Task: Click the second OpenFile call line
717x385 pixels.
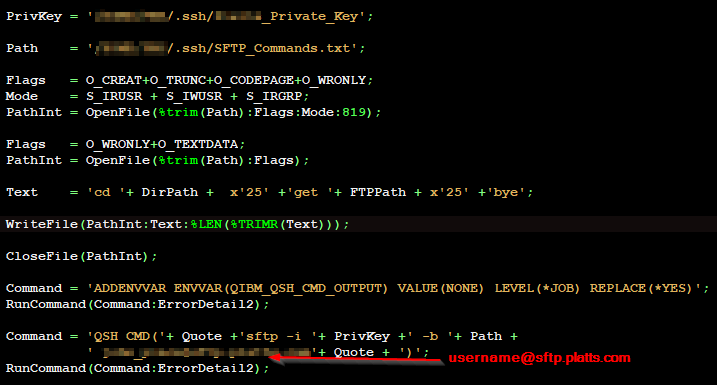Action: 158,160
